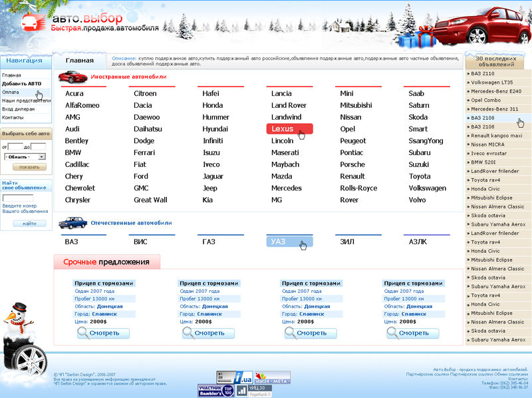The height and width of the screenshot is (398, 532).
Task: Switch to the Главная tab above car brands
Action: 80,61
